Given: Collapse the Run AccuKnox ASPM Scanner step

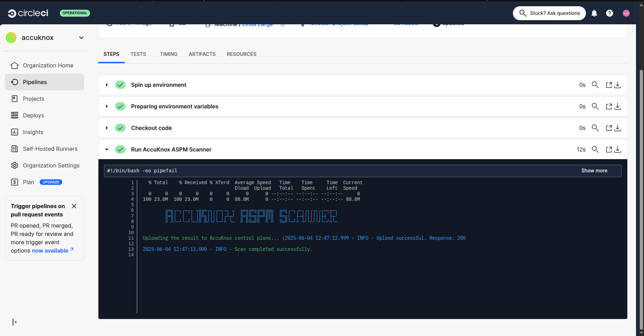Looking at the screenshot, I should click(107, 149).
